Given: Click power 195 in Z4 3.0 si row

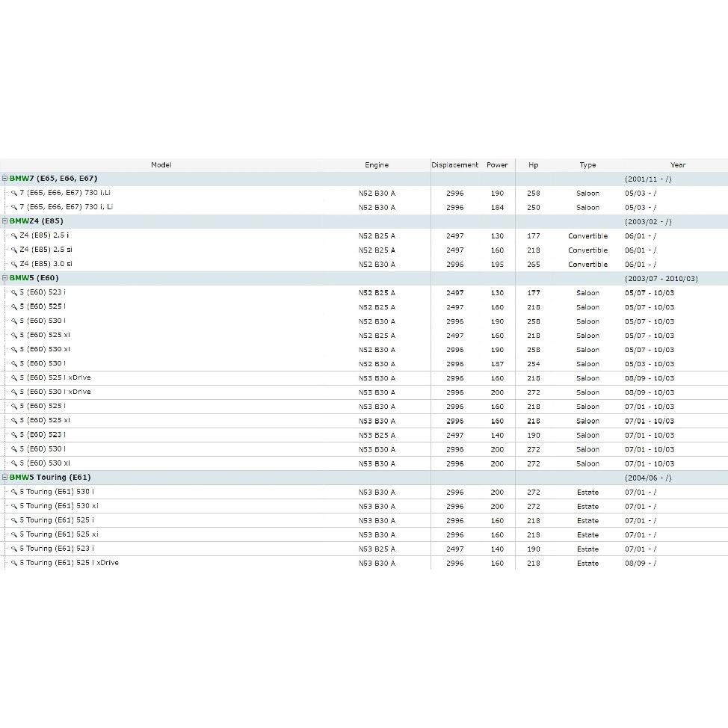Looking at the screenshot, I should tap(497, 264).
